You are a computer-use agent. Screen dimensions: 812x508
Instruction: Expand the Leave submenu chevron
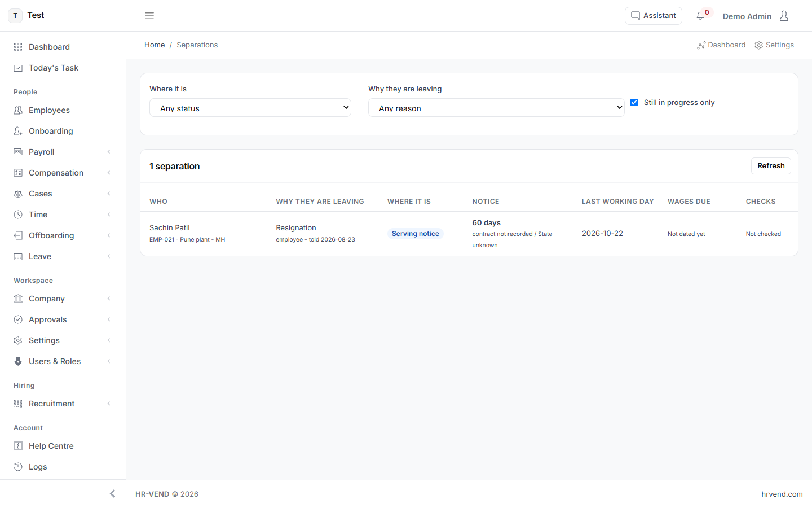tap(109, 256)
